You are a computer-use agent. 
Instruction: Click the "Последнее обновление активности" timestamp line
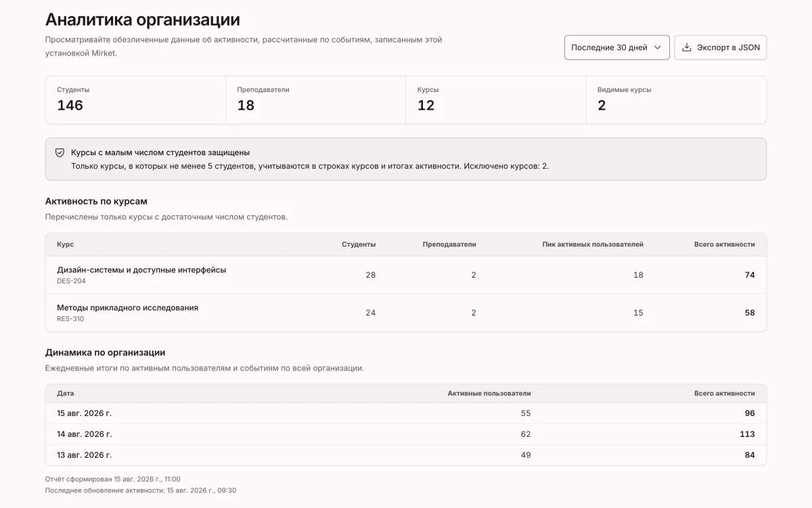coord(141,490)
